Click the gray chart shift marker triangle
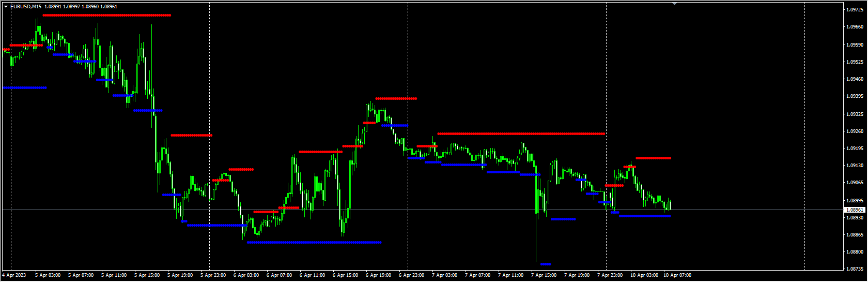868x282 pixels. coord(674,4)
